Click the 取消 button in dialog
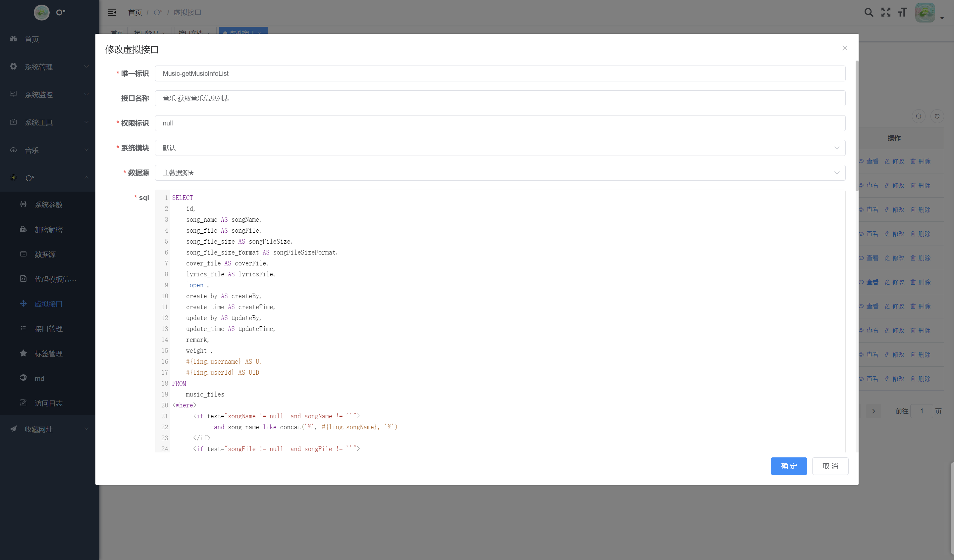The width and height of the screenshot is (954, 560). point(830,466)
